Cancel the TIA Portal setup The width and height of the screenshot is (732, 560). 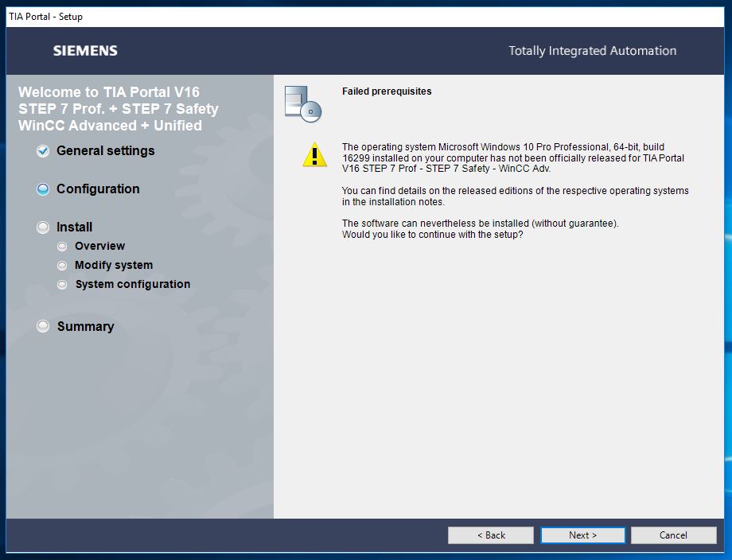click(x=673, y=535)
